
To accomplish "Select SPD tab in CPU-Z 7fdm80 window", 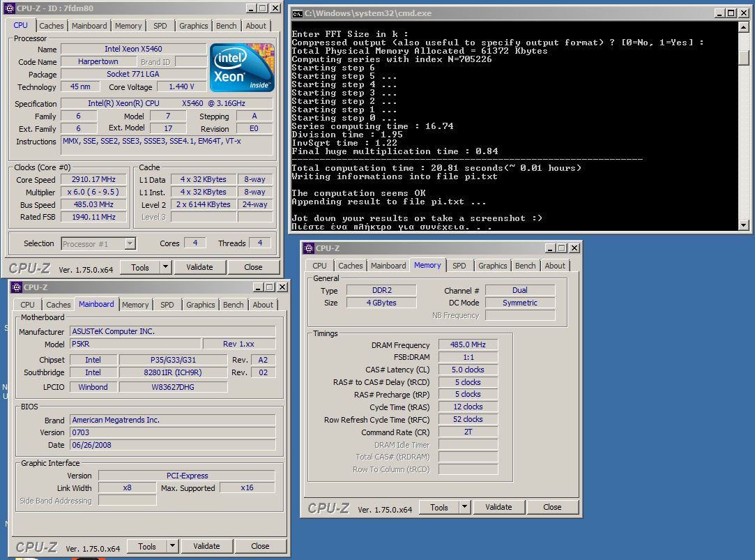I will (x=160, y=26).
